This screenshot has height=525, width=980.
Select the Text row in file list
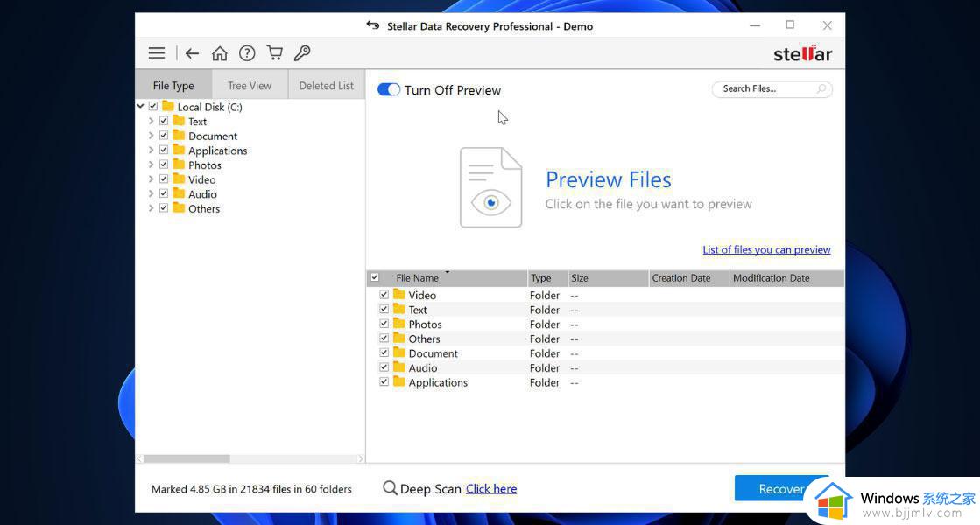[605, 310]
